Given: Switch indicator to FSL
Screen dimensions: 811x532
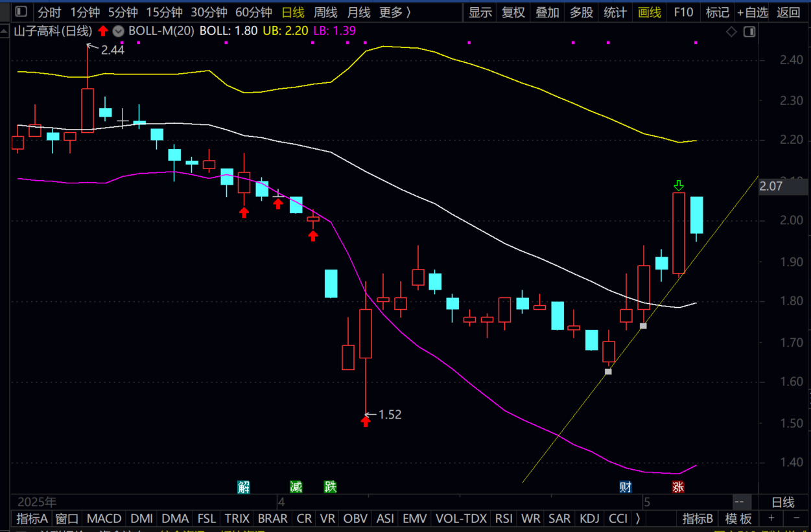Looking at the screenshot, I should 207,518.
